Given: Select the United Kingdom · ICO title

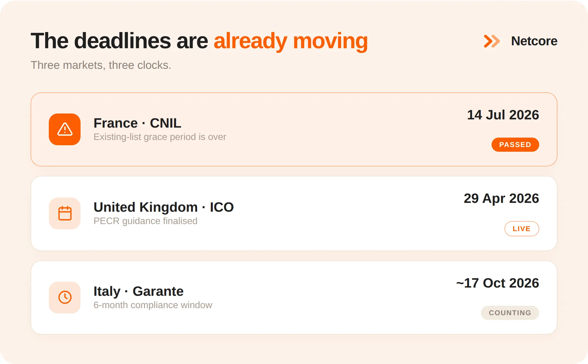Looking at the screenshot, I should coord(163,207).
